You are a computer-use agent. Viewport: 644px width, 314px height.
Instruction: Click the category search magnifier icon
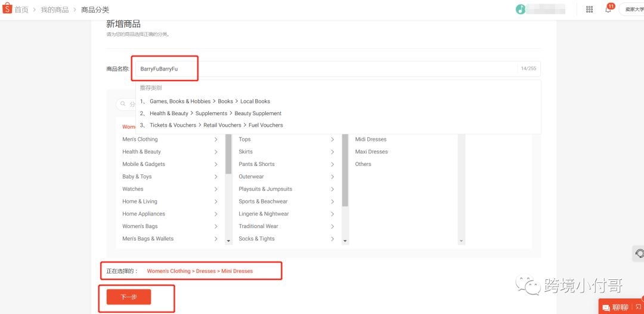(123, 104)
